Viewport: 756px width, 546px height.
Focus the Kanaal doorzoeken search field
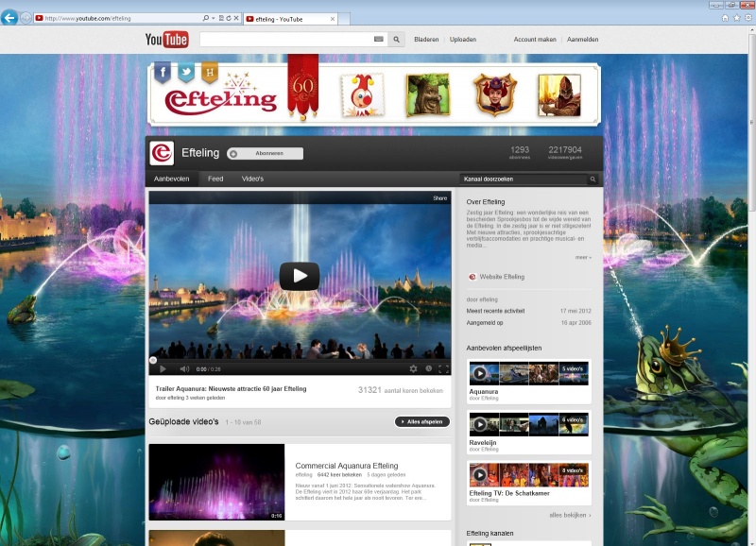pos(524,179)
